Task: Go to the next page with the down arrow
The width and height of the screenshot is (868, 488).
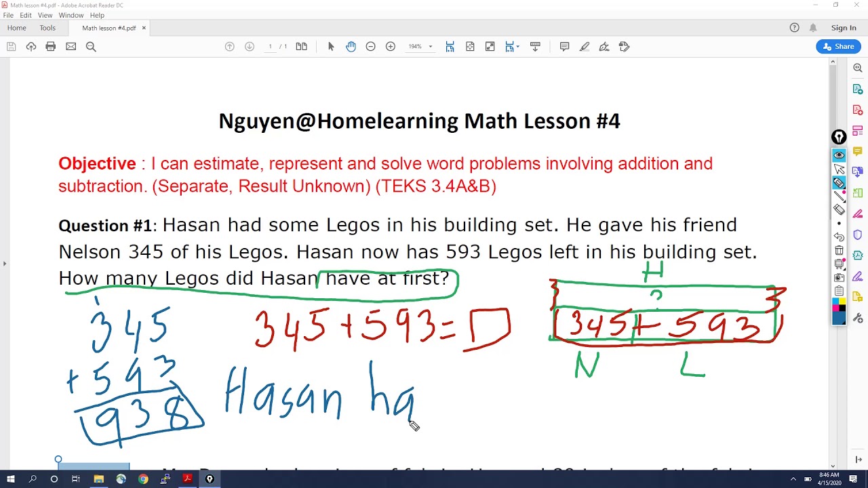Action: (x=250, y=47)
